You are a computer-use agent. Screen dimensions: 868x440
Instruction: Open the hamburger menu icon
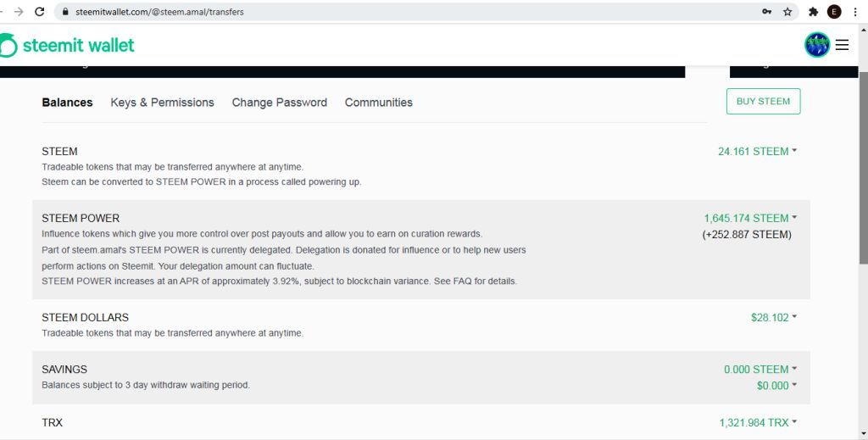[842, 45]
